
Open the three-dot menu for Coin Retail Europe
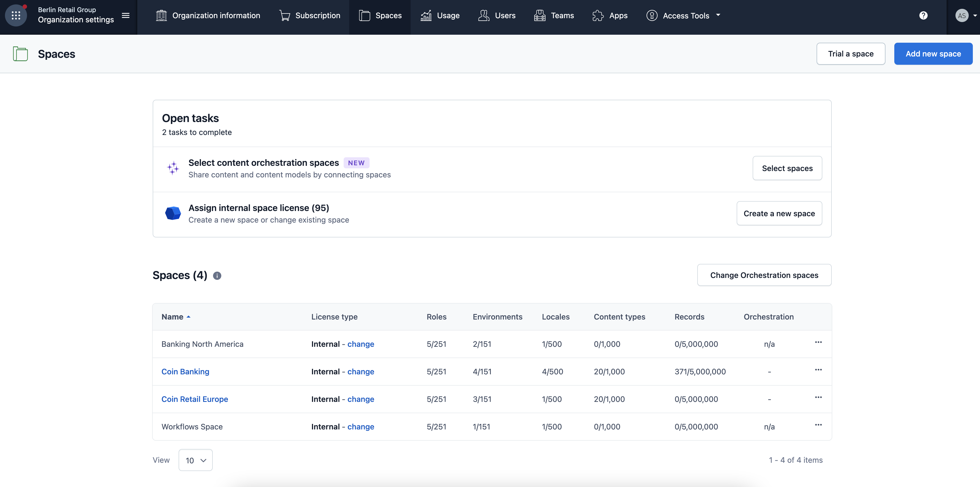coord(818,397)
